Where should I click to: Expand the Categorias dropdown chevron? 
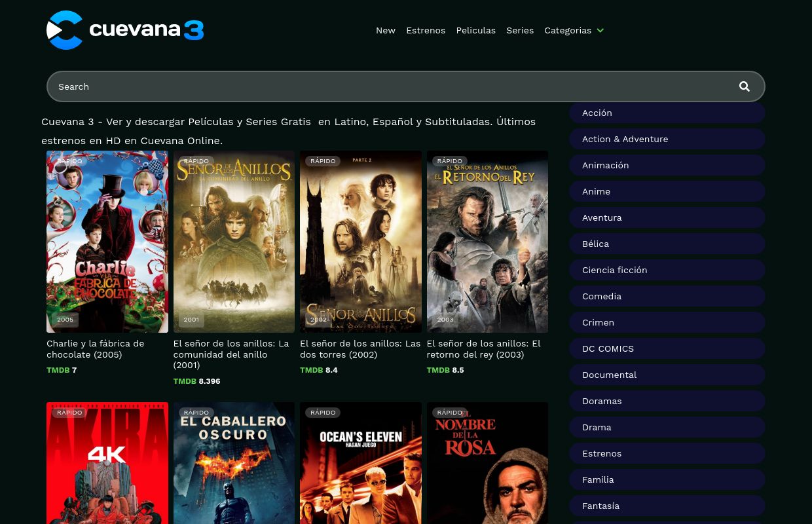point(600,31)
